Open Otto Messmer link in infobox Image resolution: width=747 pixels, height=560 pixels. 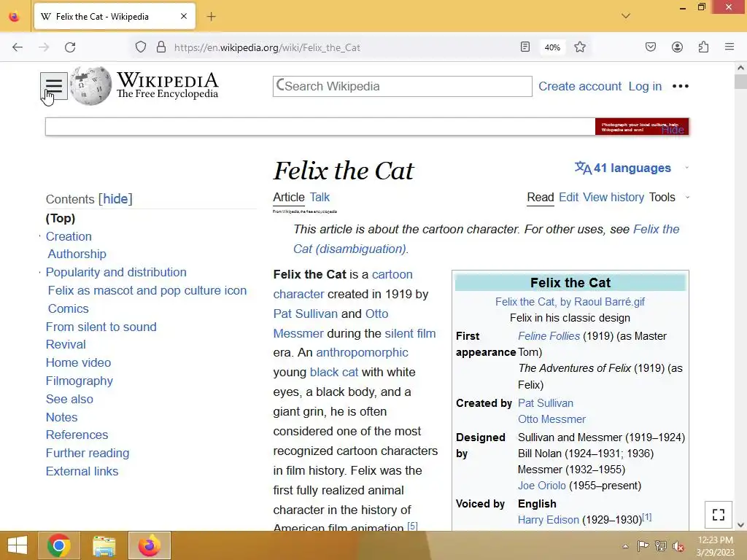pos(551,419)
